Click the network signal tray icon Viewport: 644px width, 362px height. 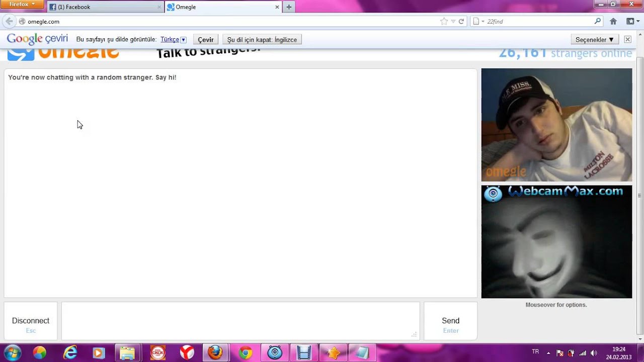[583, 353]
